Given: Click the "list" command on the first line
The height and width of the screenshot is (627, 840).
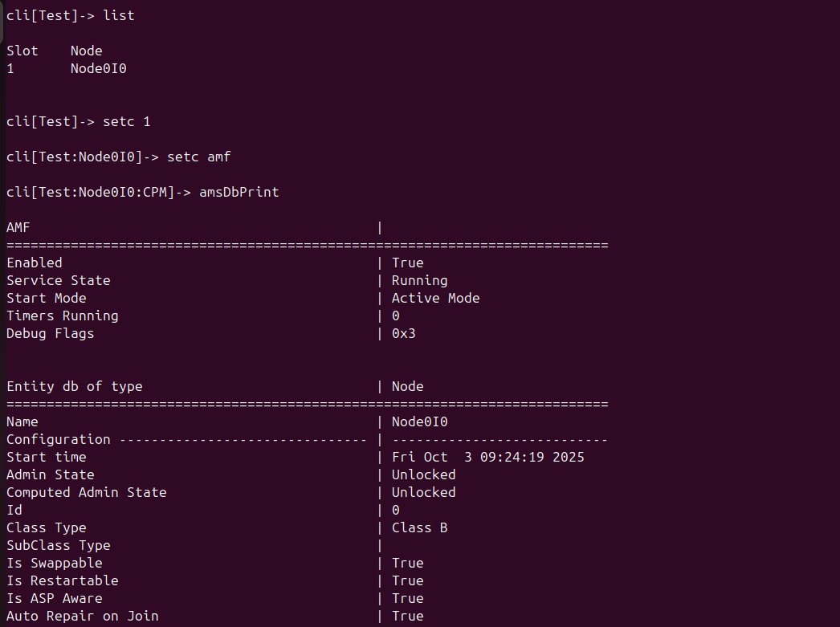Looking at the screenshot, I should (118, 15).
